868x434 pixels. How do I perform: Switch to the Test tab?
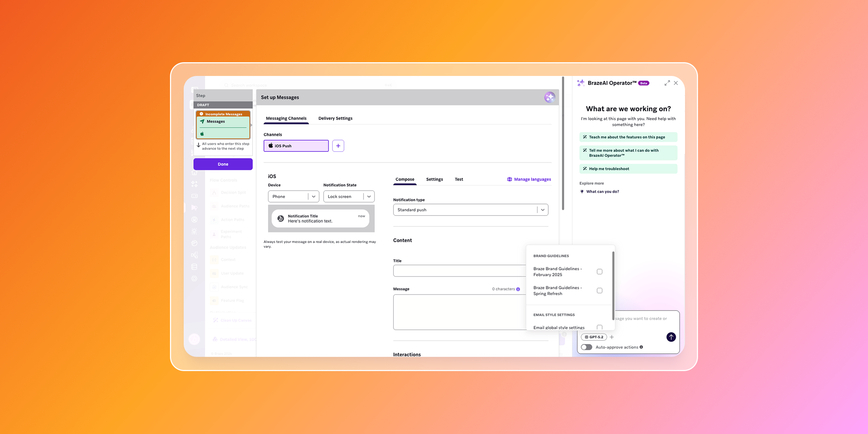(x=459, y=179)
